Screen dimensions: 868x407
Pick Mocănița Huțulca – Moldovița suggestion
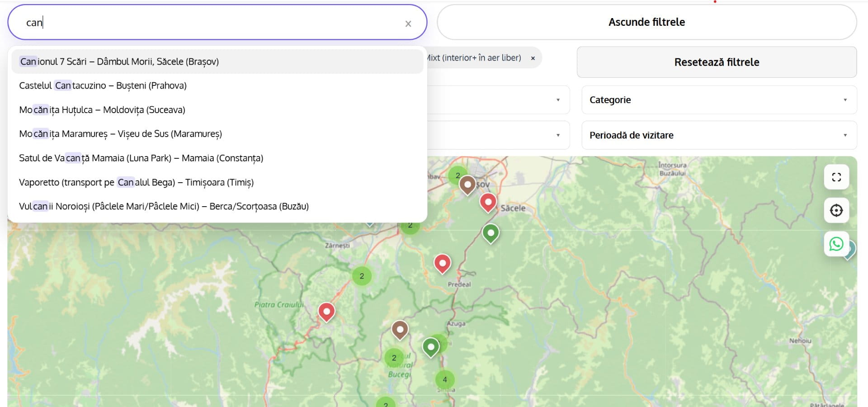tap(217, 110)
